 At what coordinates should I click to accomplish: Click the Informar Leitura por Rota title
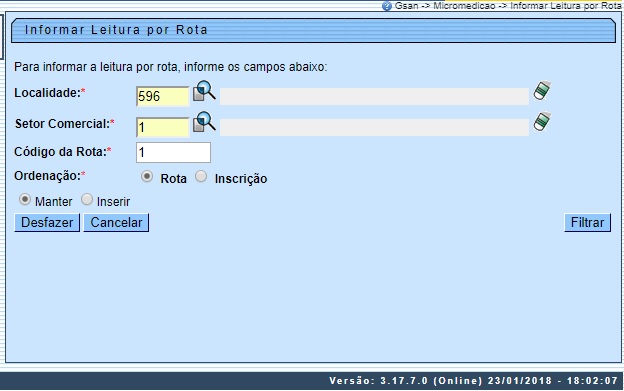[x=116, y=30]
